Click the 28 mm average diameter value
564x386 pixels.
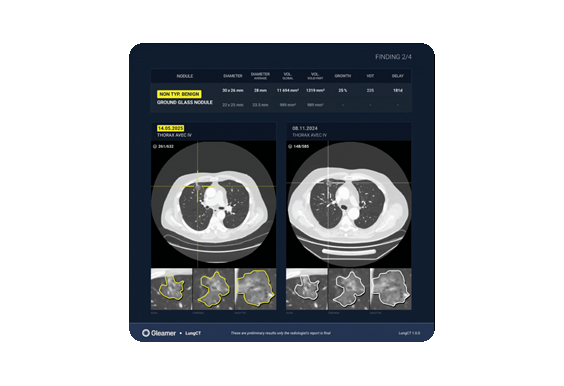[x=260, y=90]
